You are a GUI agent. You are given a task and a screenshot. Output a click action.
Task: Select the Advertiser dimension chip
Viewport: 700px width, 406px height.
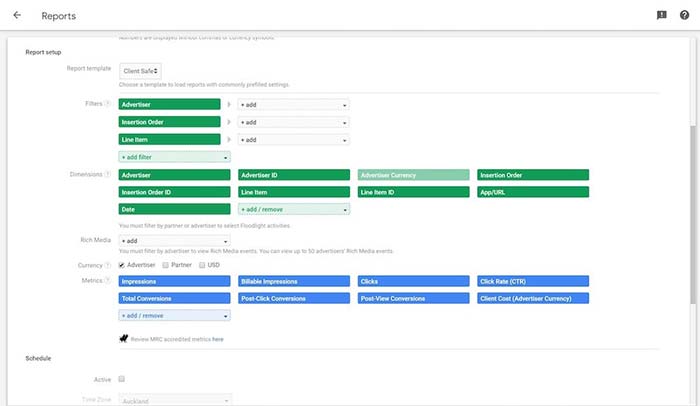click(x=175, y=175)
